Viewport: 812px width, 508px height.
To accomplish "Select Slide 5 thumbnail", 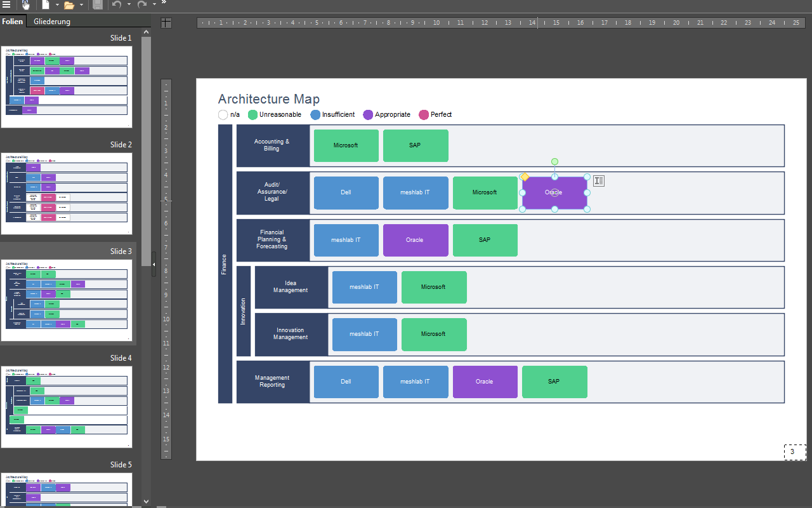I will point(67,490).
